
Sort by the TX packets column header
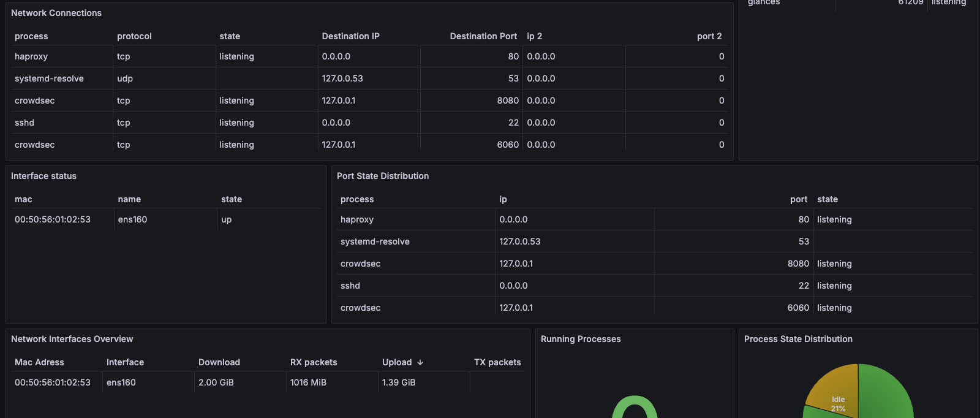(497, 362)
